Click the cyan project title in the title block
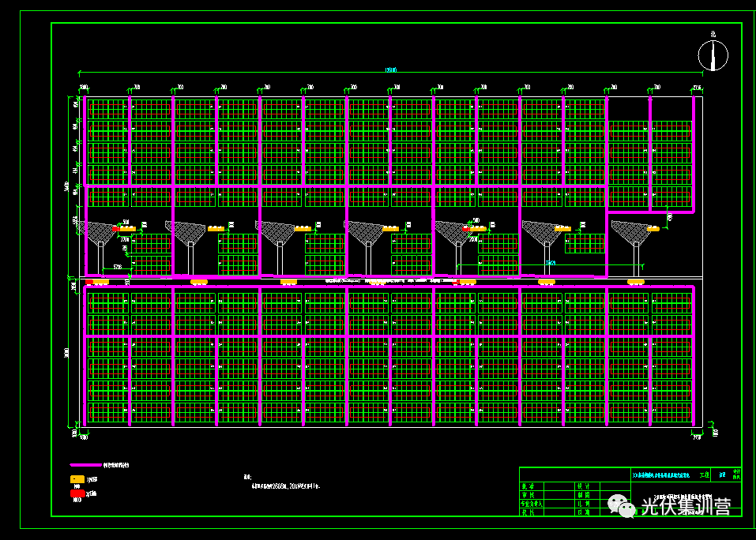The height and width of the screenshot is (540, 756). [660, 475]
